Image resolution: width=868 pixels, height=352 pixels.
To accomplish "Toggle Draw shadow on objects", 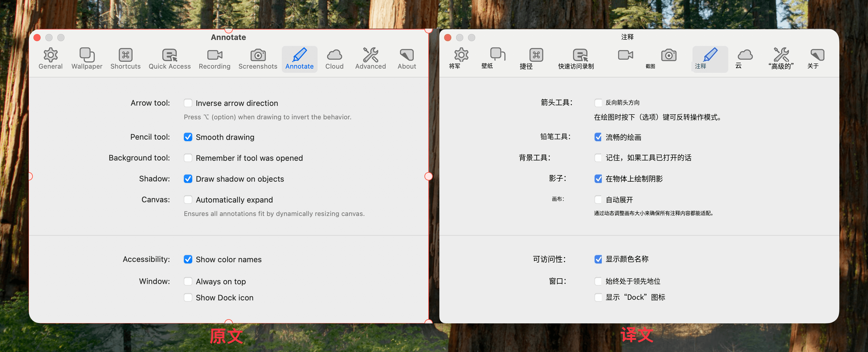I will tap(188, 179).
